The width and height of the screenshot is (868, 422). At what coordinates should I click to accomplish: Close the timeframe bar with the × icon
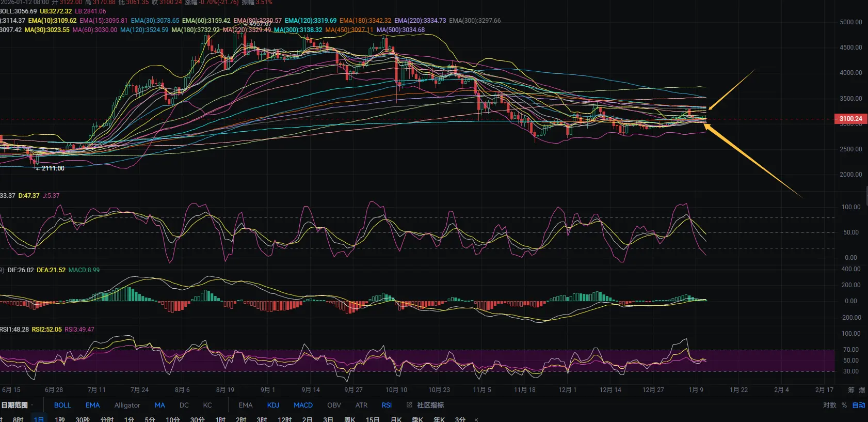coord(476,419)
